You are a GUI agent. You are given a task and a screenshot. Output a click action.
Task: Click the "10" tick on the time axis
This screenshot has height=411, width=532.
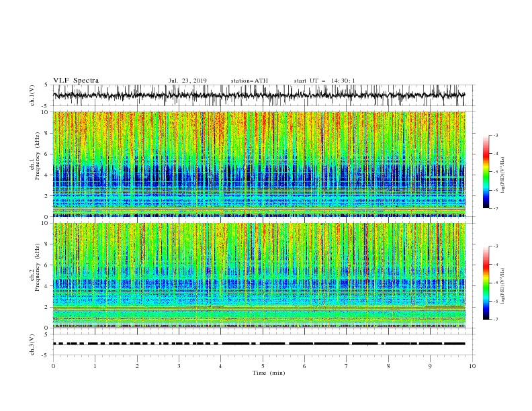472,366
